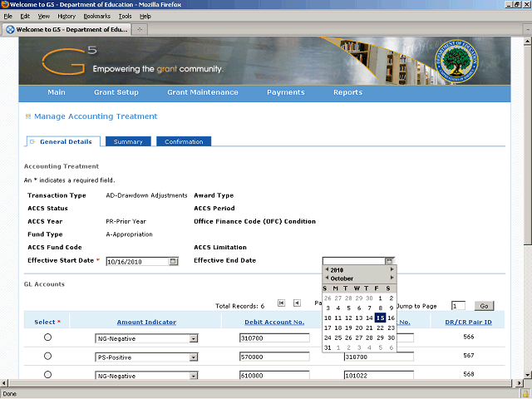
Task: Click horizontal scrollbar right arrow
Action: (x=519, y=383)
